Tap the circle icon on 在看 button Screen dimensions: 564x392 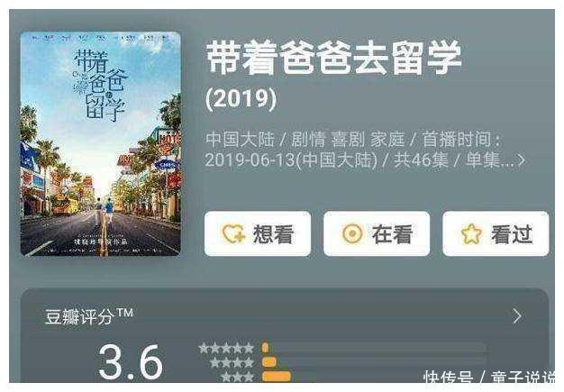[x=352, y=233]
